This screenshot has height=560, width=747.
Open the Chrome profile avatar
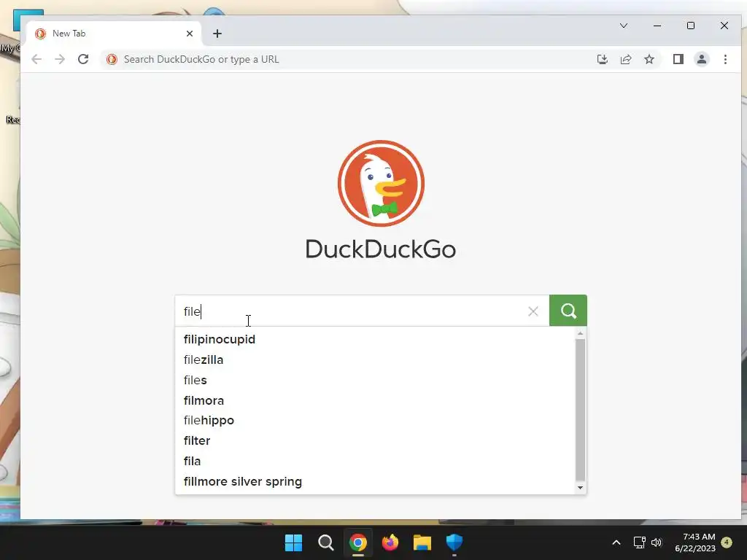tap(702, 60)
